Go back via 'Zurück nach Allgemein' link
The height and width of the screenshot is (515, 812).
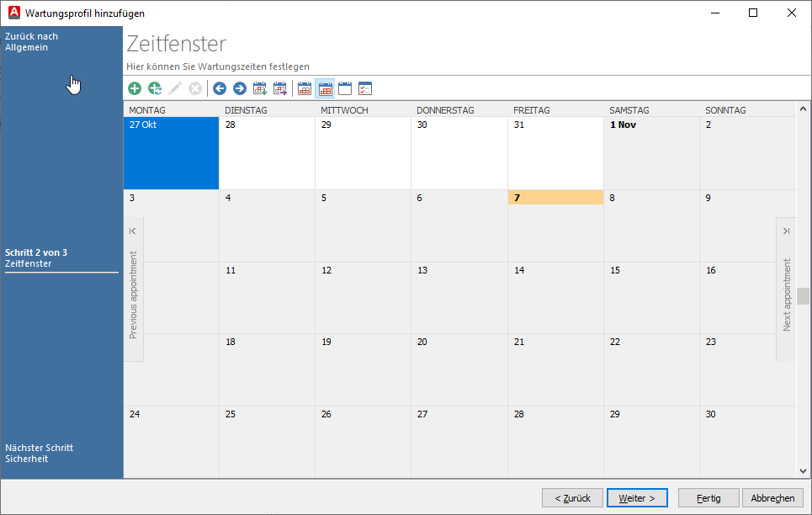(32, 42)
